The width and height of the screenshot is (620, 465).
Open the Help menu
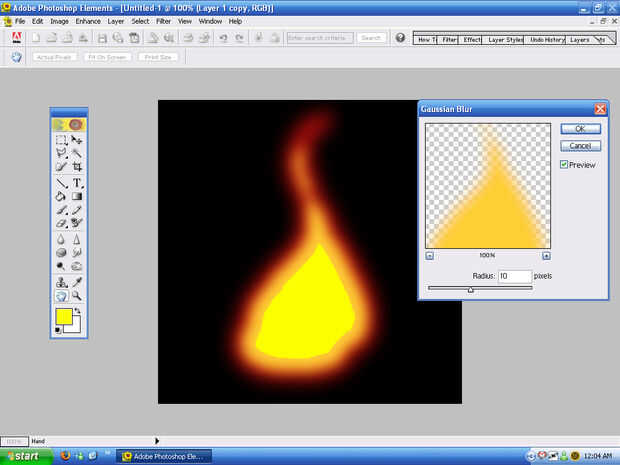click(x=235, y=21)
